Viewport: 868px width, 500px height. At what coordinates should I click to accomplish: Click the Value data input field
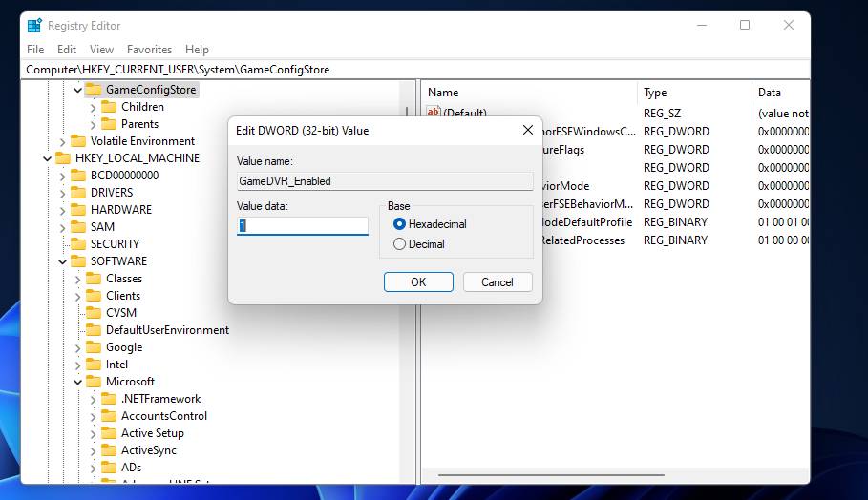303,225
